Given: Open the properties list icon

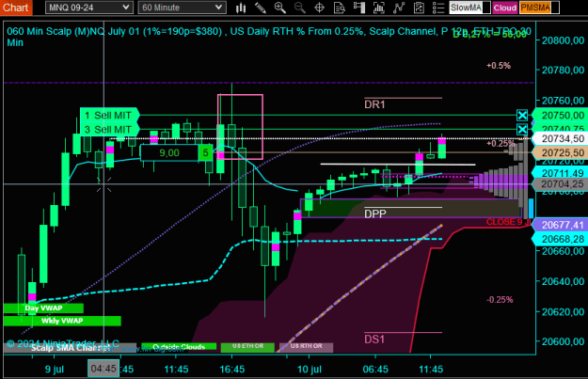Looking at the screenshot, I should point(438,8).
